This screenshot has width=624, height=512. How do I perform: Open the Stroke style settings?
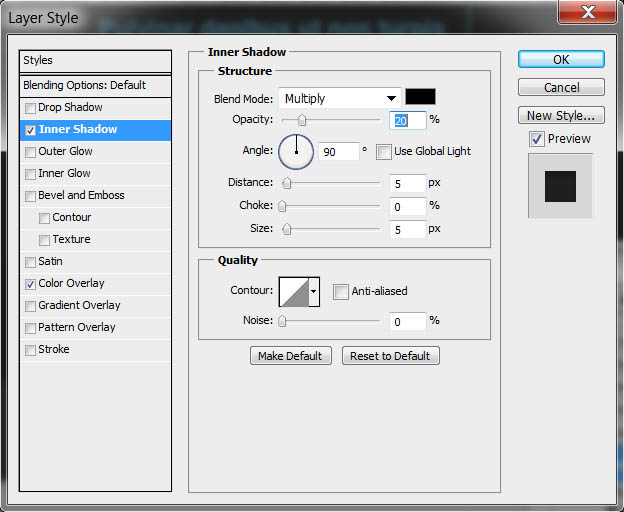(54, 349)
